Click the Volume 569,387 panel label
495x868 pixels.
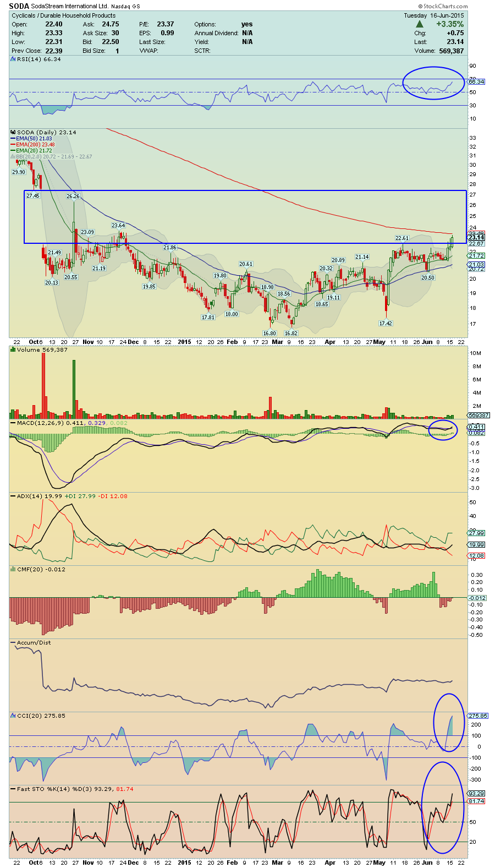coord(42,350)
